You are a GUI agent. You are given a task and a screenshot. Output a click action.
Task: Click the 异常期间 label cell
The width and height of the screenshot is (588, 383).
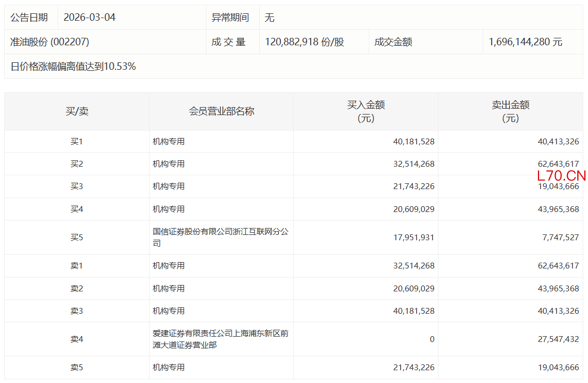click(x=230, y=18)
